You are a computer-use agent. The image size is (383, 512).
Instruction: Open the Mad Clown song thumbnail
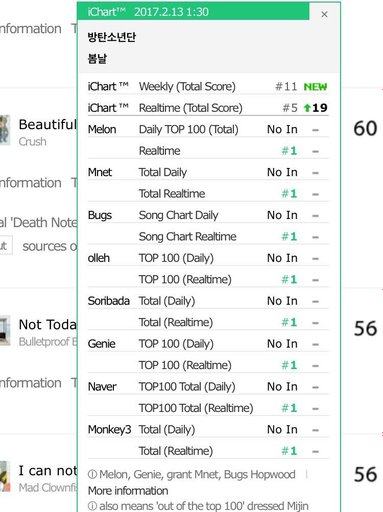coord(4,477)
